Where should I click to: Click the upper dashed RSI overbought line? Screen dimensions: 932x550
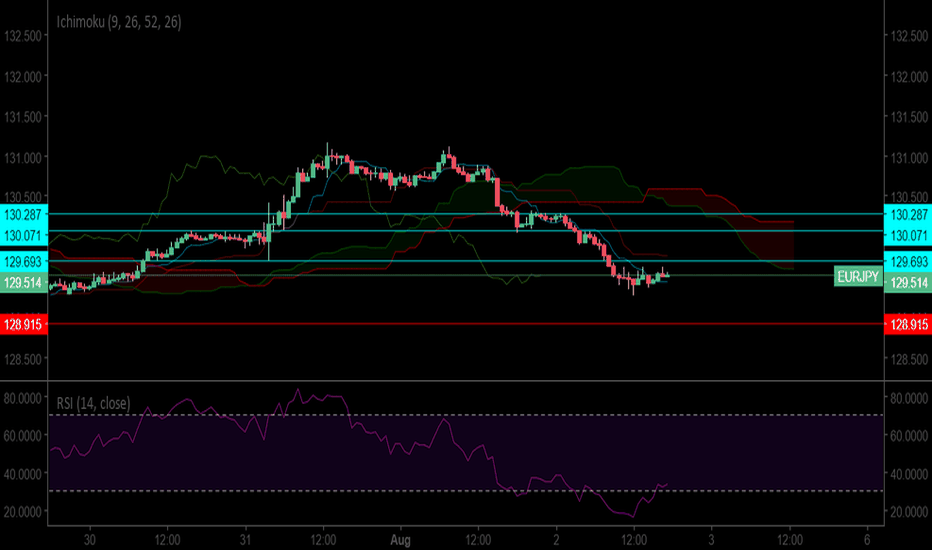(466, 414)
